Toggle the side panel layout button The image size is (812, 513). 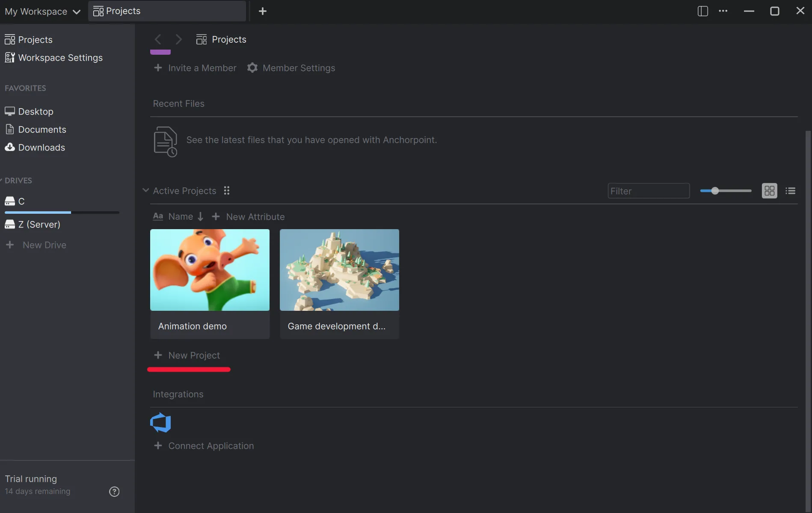702,11
